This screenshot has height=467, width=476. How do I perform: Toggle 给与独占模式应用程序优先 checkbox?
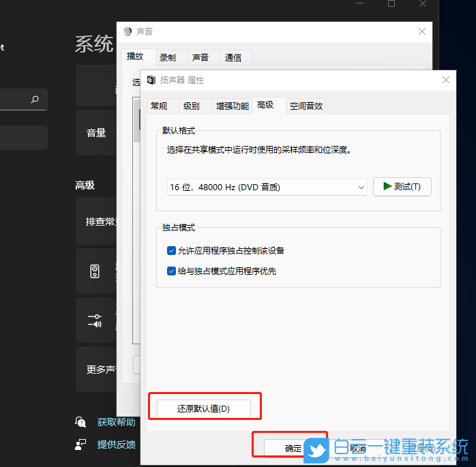pos(171,271)
